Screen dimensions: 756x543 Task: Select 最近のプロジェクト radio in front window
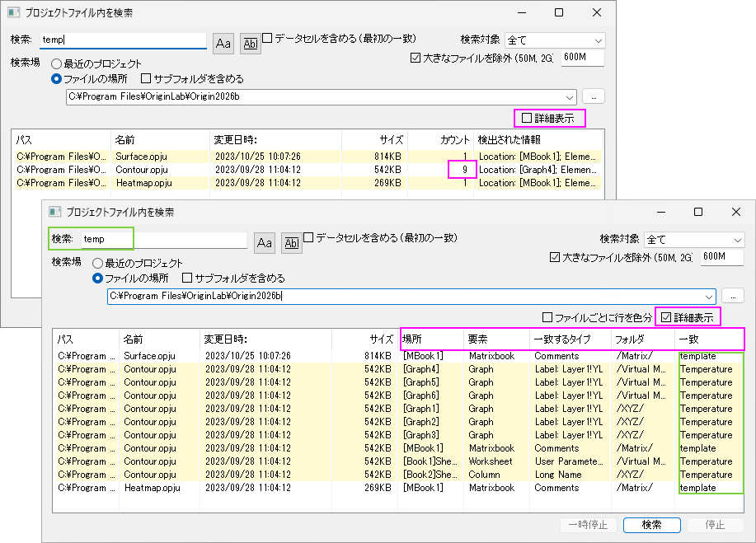pos(98,263)
